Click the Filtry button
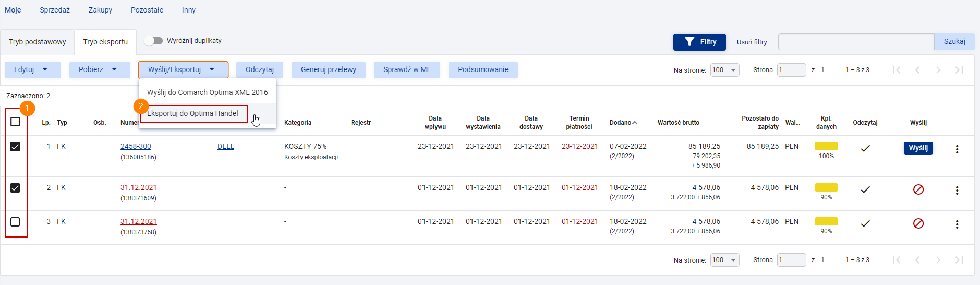 click(699, 42)
